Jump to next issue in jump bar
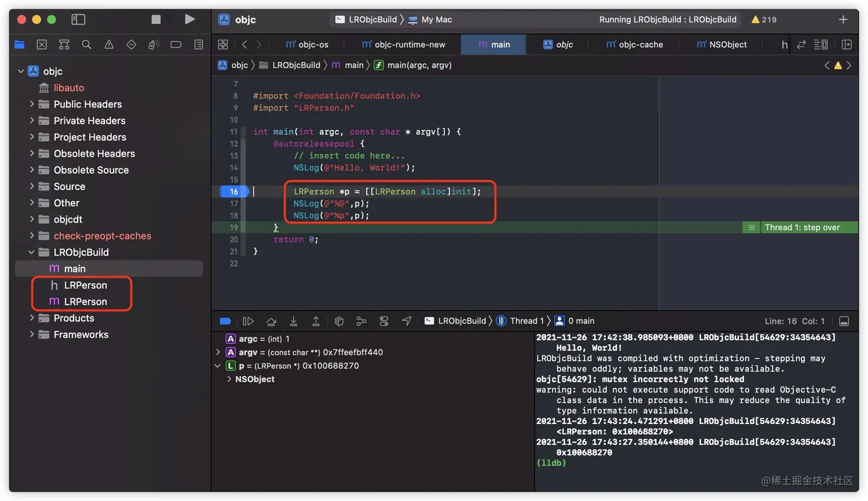Screen dimensions: 868x501 [849, 65]
